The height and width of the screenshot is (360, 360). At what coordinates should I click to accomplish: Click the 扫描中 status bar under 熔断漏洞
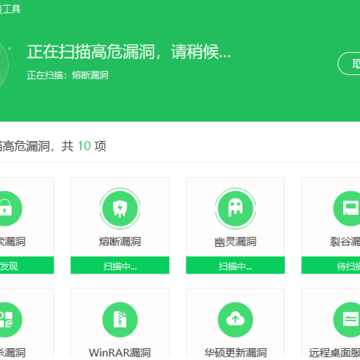[x=120, y=265]
